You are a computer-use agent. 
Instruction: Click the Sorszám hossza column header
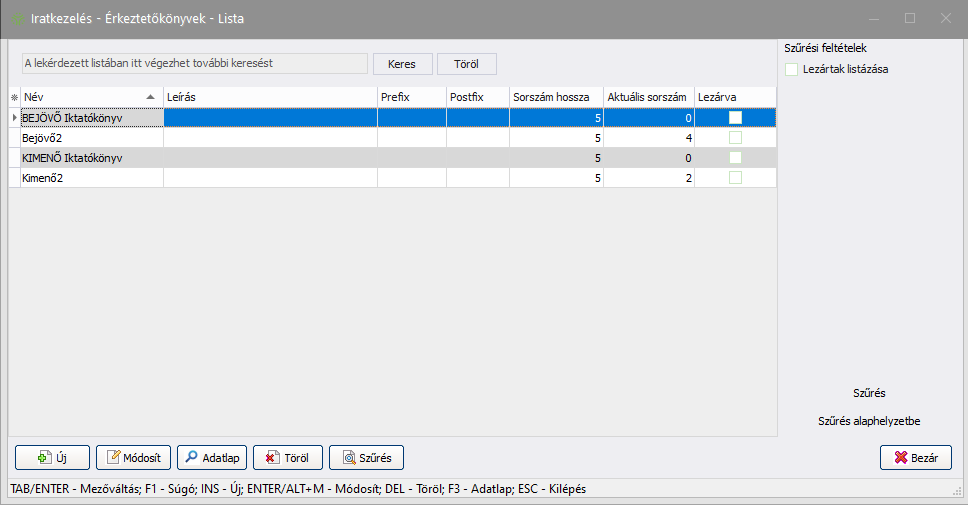click(x=556, y=97)
